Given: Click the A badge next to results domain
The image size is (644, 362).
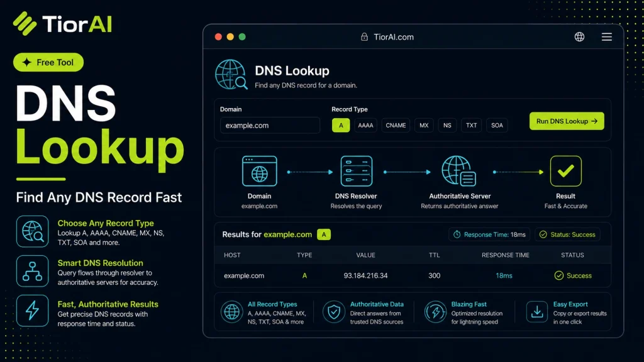Looking at the screenshot, I should (324, 234).
